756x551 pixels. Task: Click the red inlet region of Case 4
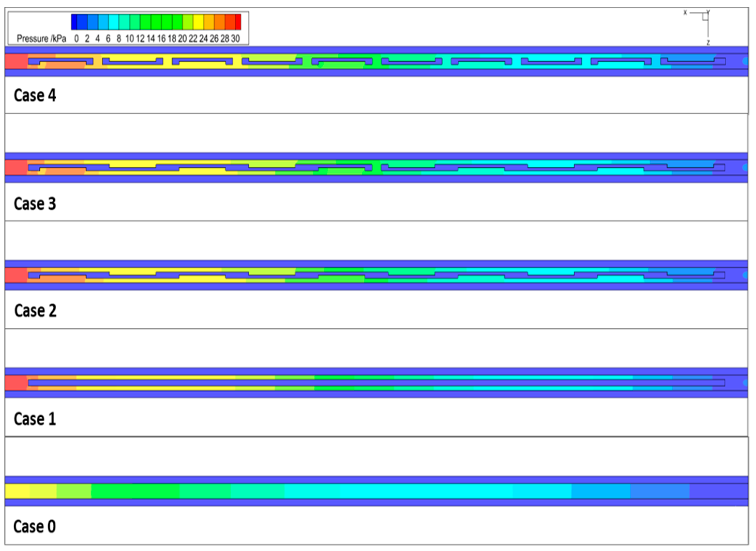pos(16,61)
